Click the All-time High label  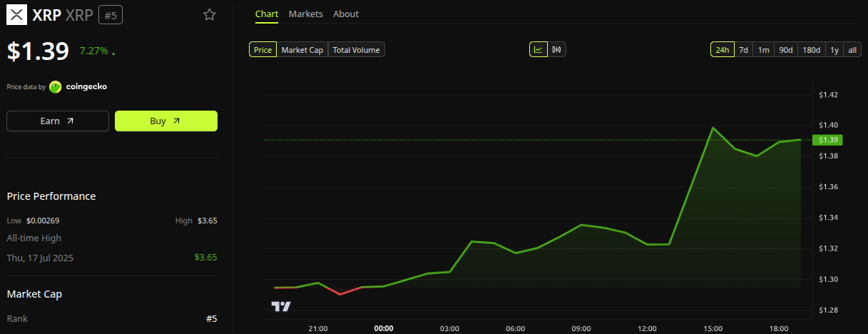coord(34,238)
